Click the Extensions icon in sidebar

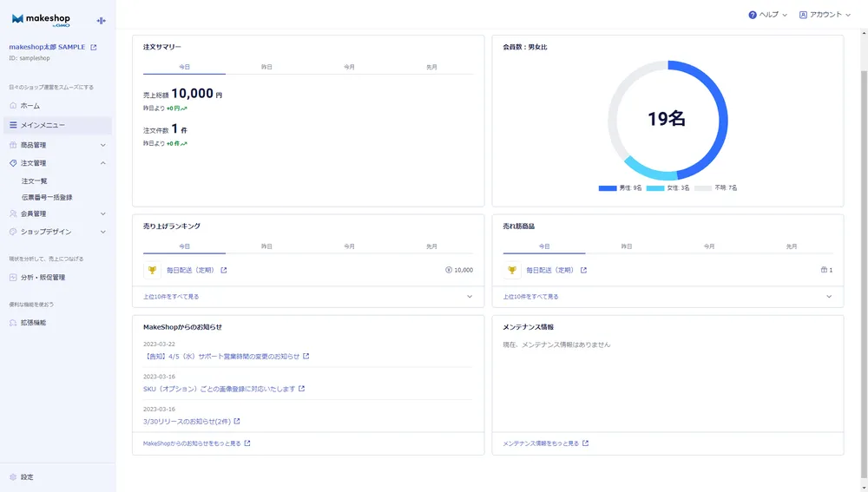pyautogui.click(x=13, y=323)
